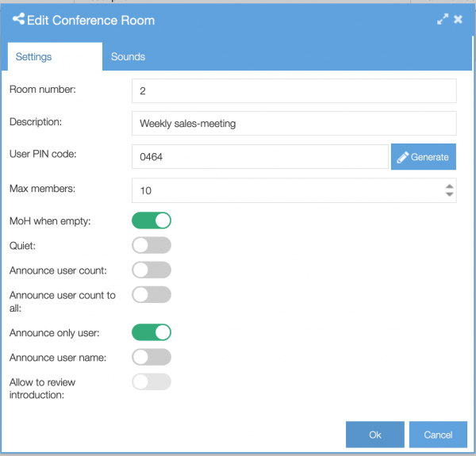Switch to the Sounds tab
476x456 pixels.
pyautogui.click(x=128, y=57)
